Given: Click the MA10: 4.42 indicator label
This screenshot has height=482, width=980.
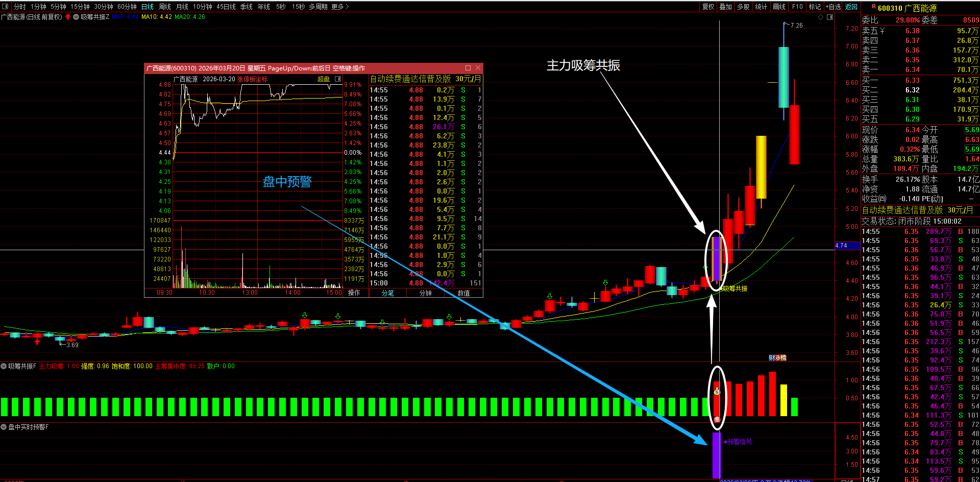Looking at the screenshot, I should 157,17.
